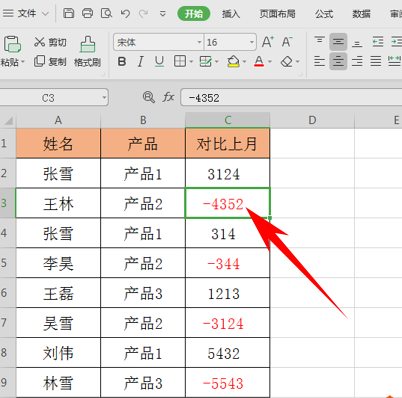
Task: Open Print Preview icon
Action: coord(106,13)
